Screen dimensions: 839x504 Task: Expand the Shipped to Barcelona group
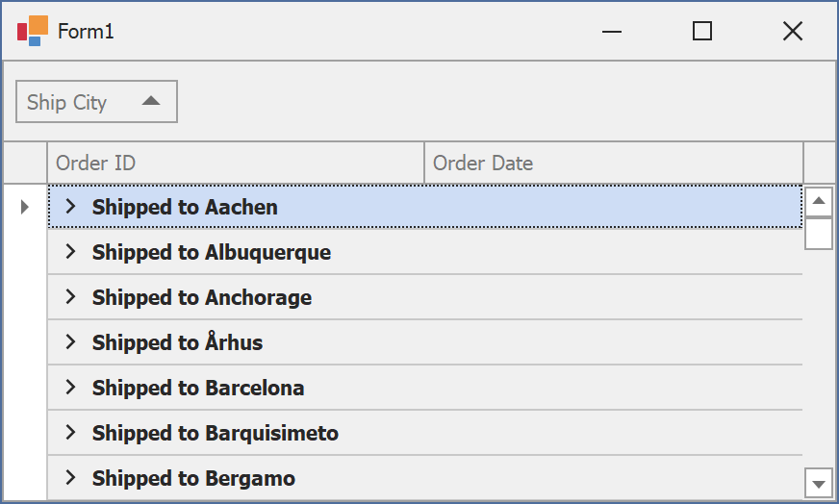(x=69, y=388)
